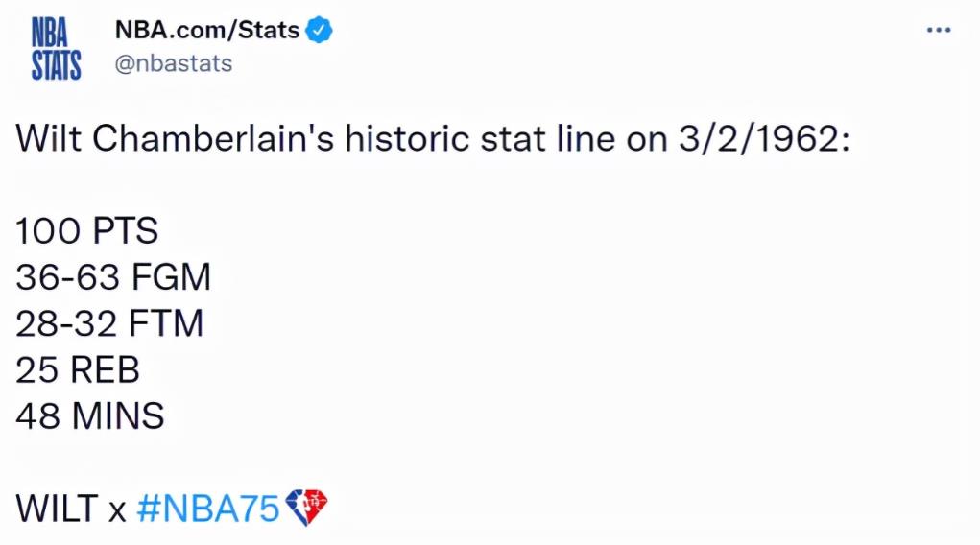Viewport: 980px width, 545px height.
Task: Click the blue verified checkmark badge
Action: pos(319,31)
